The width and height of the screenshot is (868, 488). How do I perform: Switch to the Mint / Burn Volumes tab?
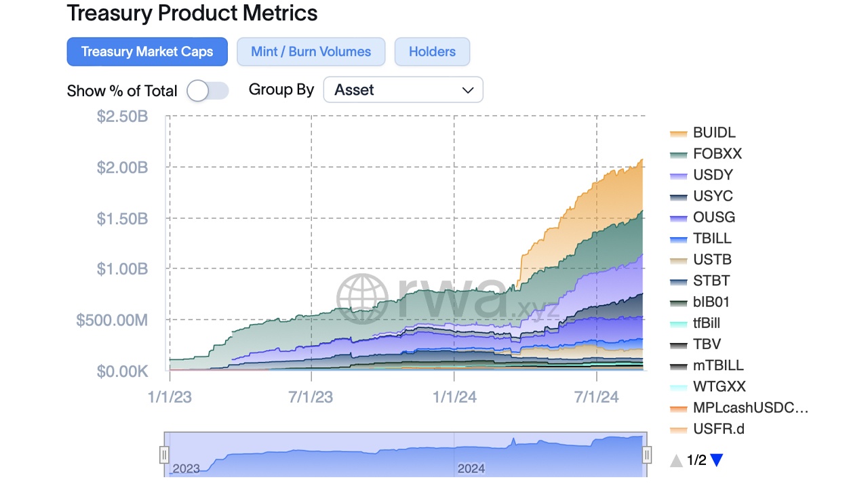311,52
